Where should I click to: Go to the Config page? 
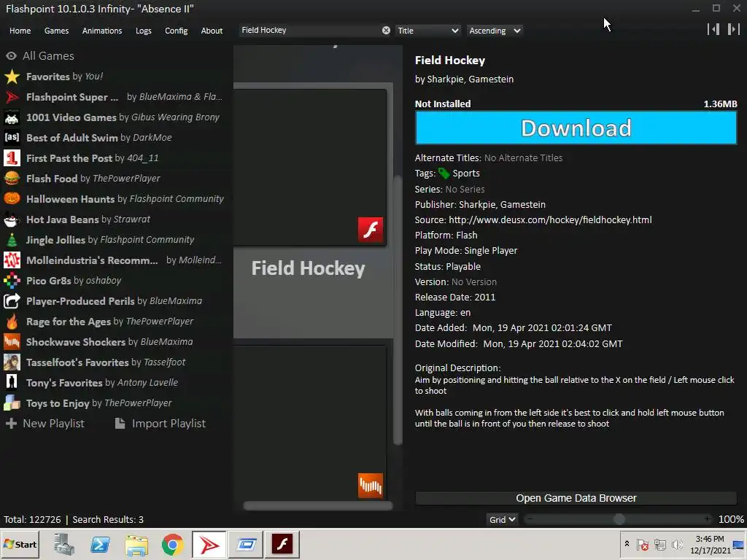point(177,31)
